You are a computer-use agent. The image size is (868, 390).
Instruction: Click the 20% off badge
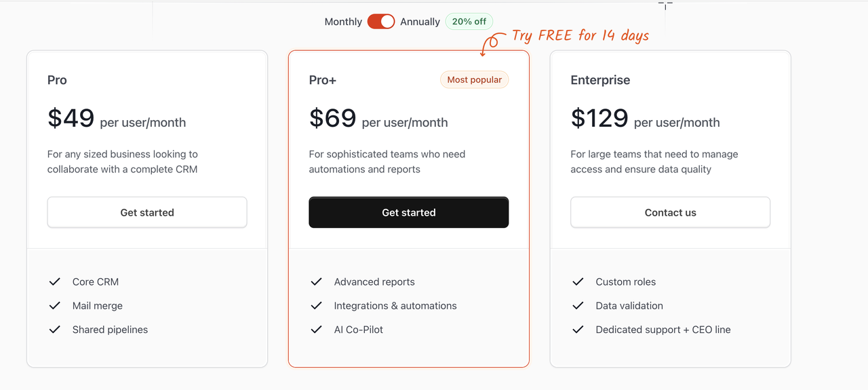pyautogui.click(x=469, y=22)
